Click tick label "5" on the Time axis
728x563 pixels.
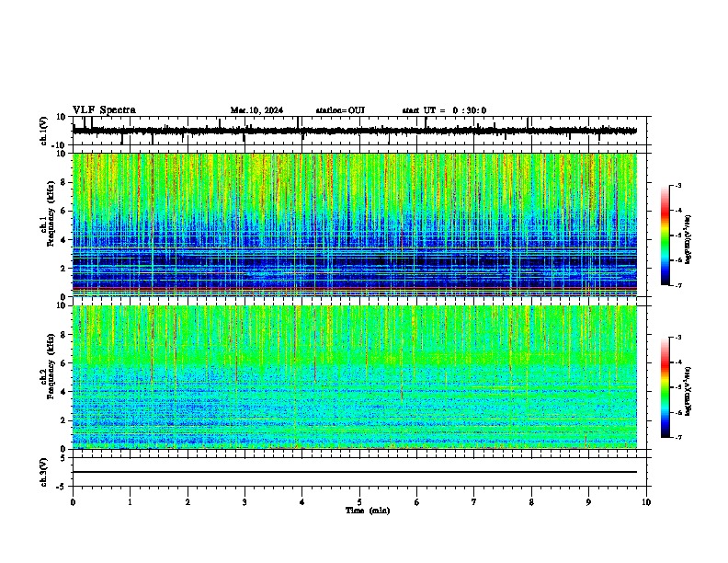pyautogui.click(x=359, y=502)
